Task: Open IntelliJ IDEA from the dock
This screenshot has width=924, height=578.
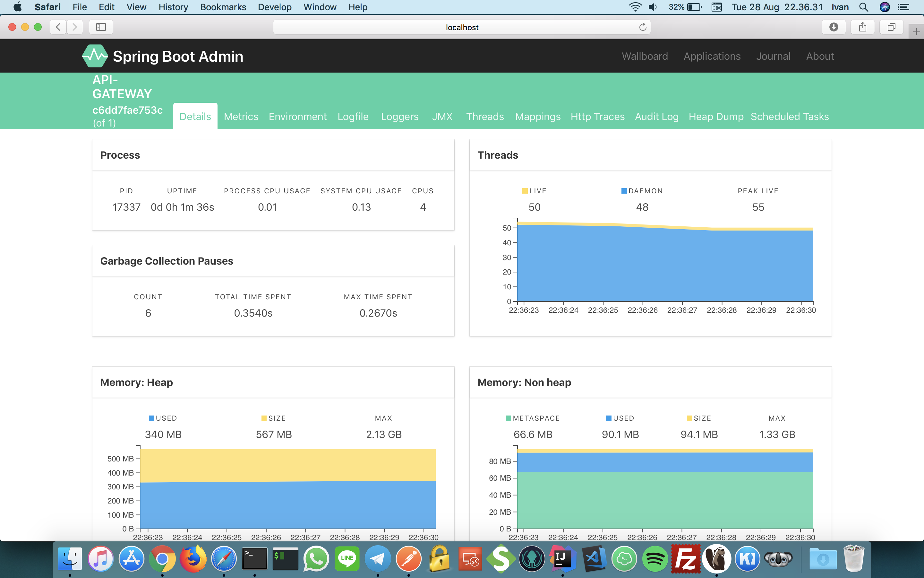Action: click(562, 558)
